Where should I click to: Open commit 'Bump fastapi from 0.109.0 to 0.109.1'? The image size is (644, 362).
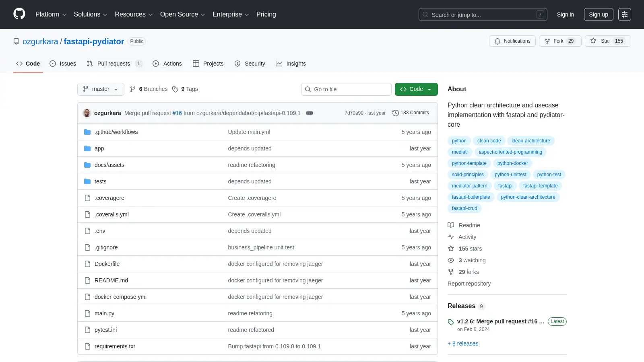pyautogui.click(x=274, y=346)
